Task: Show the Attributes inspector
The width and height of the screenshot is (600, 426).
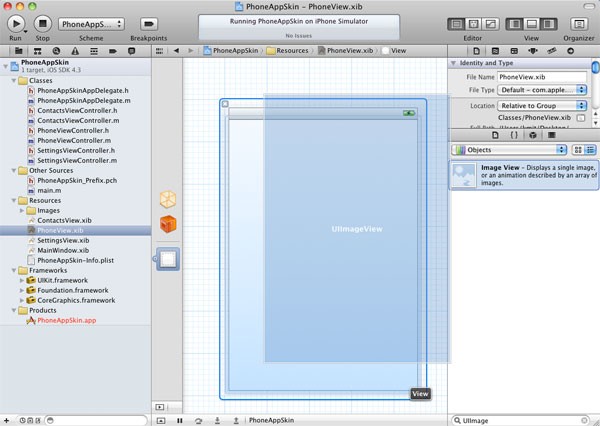Action: tap(533, 51)
